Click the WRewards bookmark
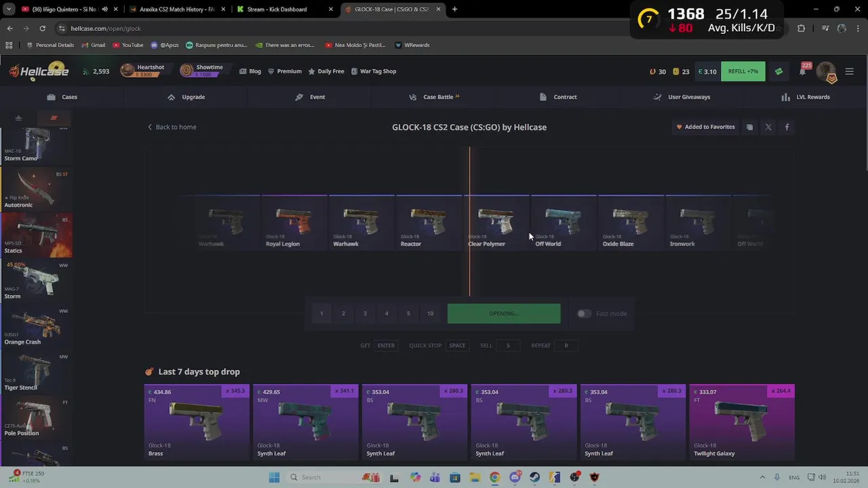 [412, 45]
